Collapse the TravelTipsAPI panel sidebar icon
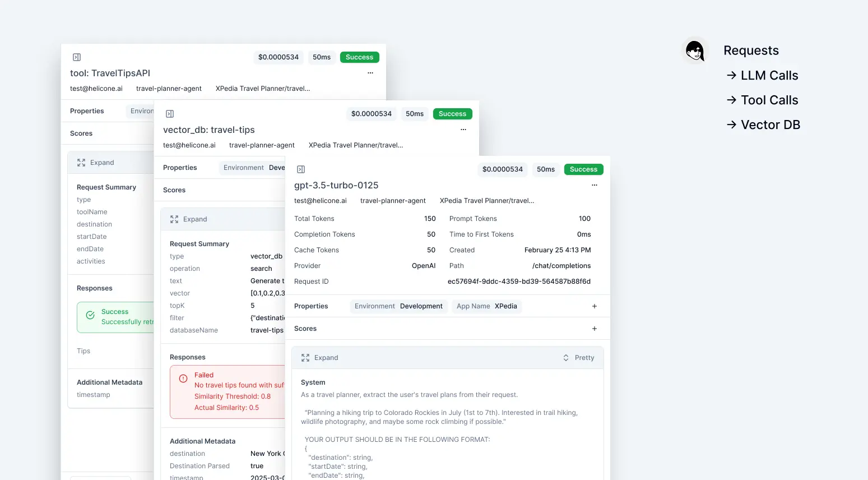 (x=77, y=57)
